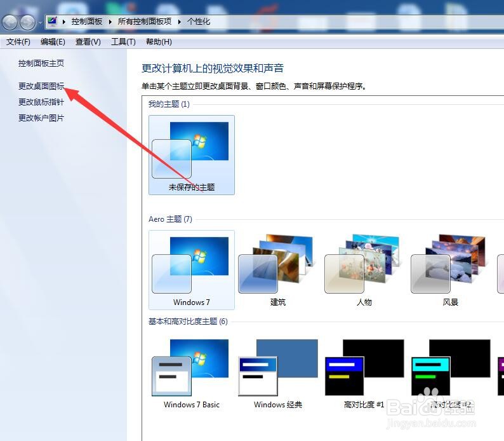504x441 pixels.
Task: Apply the 高对比度 #1 theme
Action: click(x=364, y=374)
